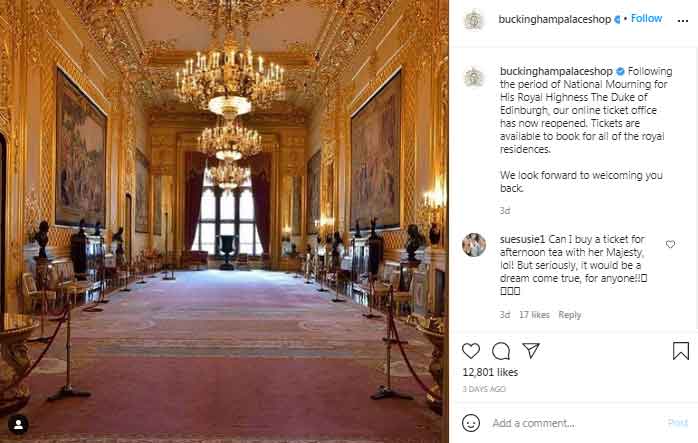The height and width of the screenshot is (443, 698).
Task: Open buckinghampalaceshop username in header
Action: pos(554,19)
